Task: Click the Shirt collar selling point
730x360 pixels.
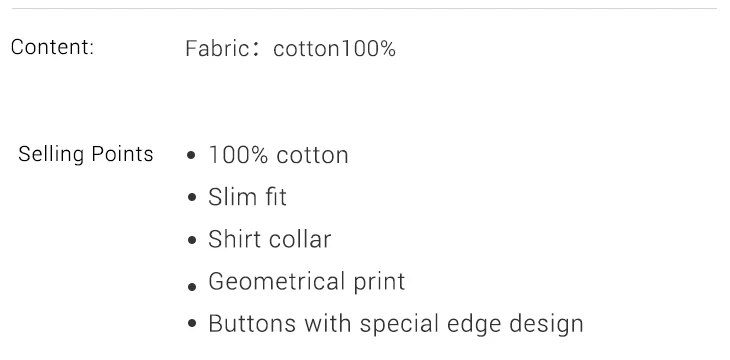Action: (x=270, y=239)
